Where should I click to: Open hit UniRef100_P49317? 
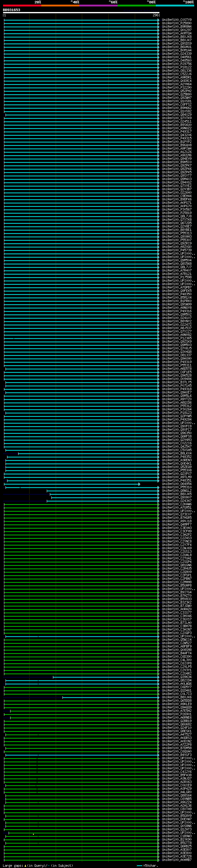177,132
